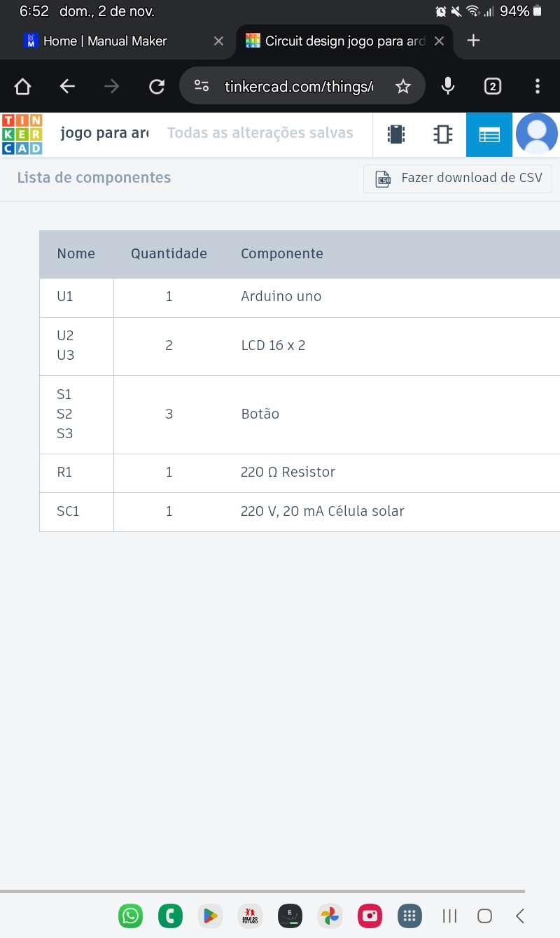560x938 pixels.
Task: Open schematic view icon
Action: point(442,134)
